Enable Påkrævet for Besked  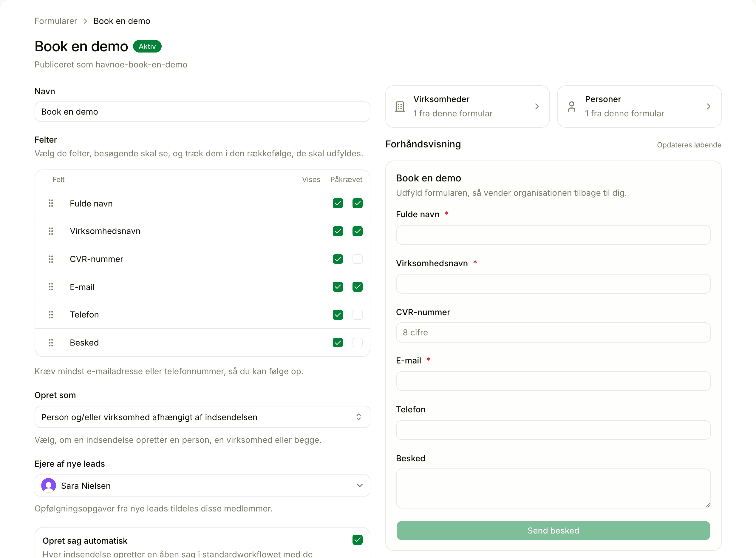coord(357,343)
